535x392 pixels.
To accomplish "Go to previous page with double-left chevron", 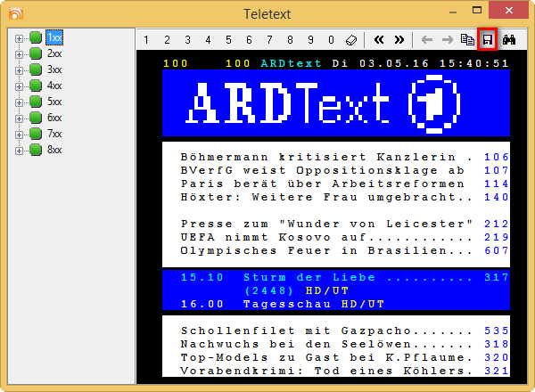I will pyautogui.click(x=379, y=40).
